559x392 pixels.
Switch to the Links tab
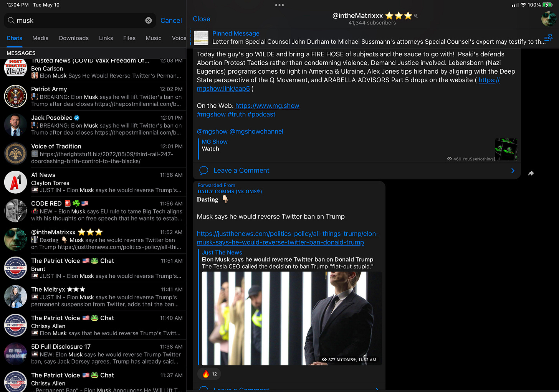tap(106, 38)
